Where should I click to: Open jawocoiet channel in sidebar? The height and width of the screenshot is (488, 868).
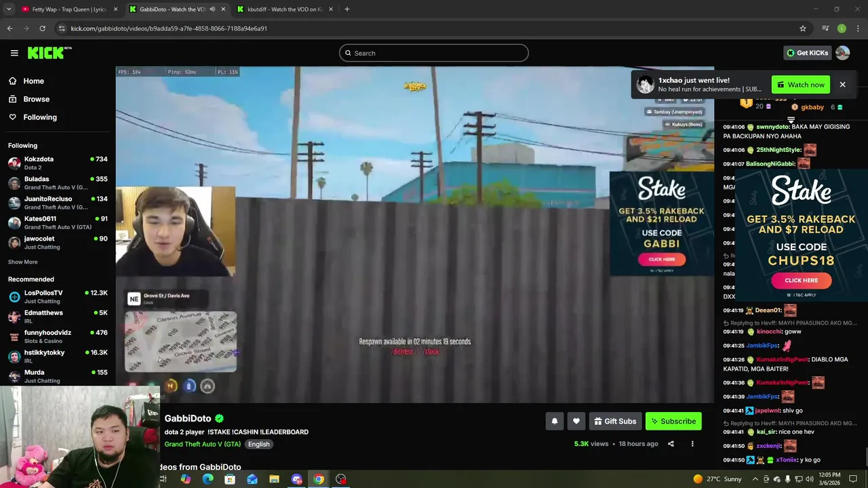coord(58,243)
